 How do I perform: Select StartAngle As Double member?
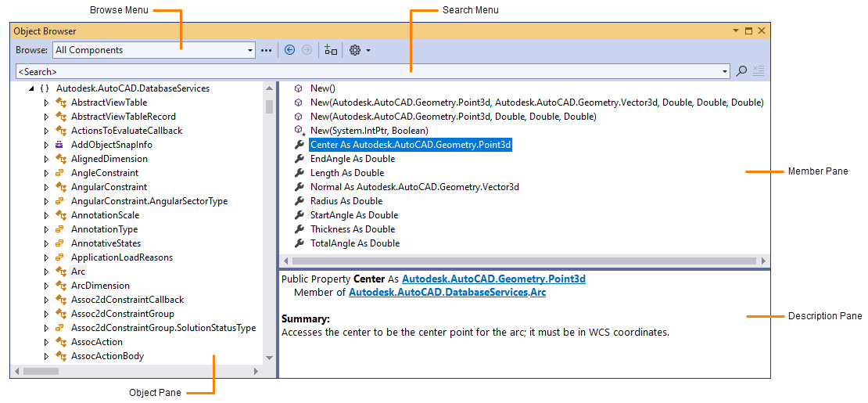[x=354, y=215]
